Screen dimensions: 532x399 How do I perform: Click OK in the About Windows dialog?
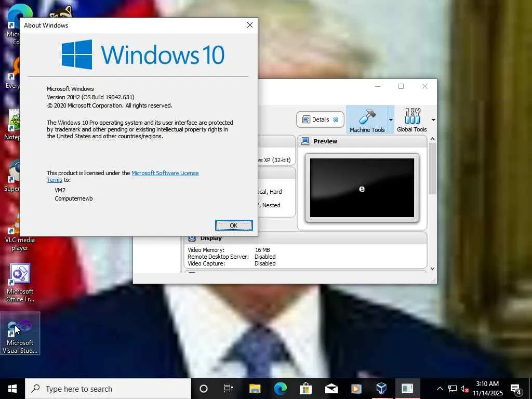pyautogui.click(x=234, y=225)
